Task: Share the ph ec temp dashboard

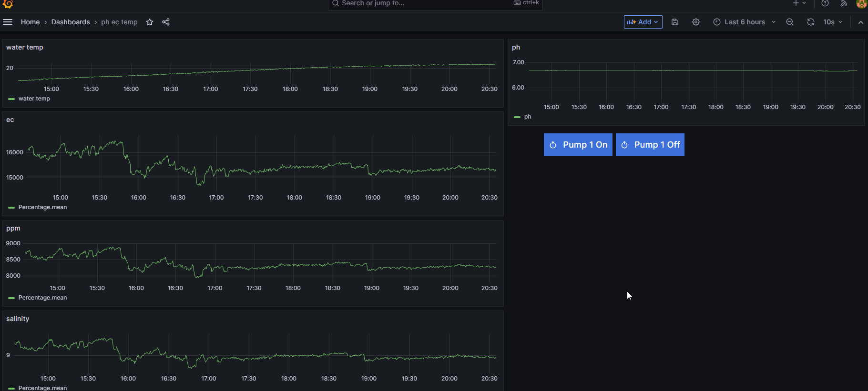Action: (166, 22)
